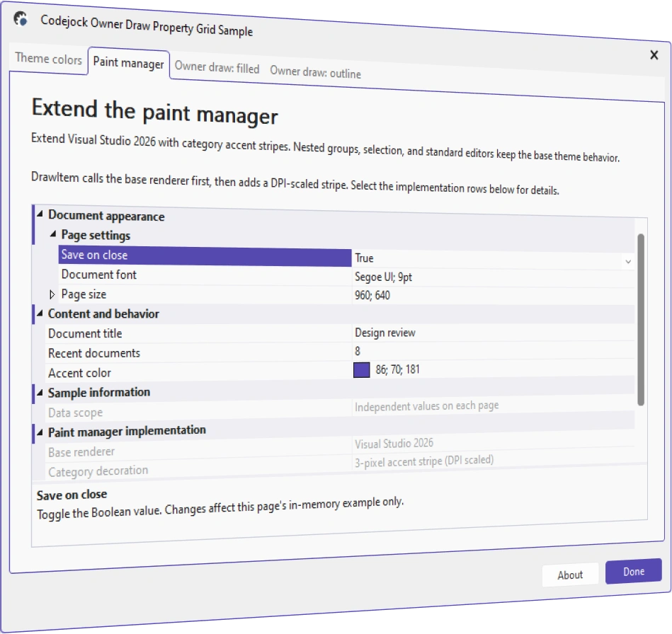Image resolution: width=672 pixels, height=634 pixels.
Task: Open the Owner draw: filled tab
Action: pyautogui.click(x=217, y=68)
